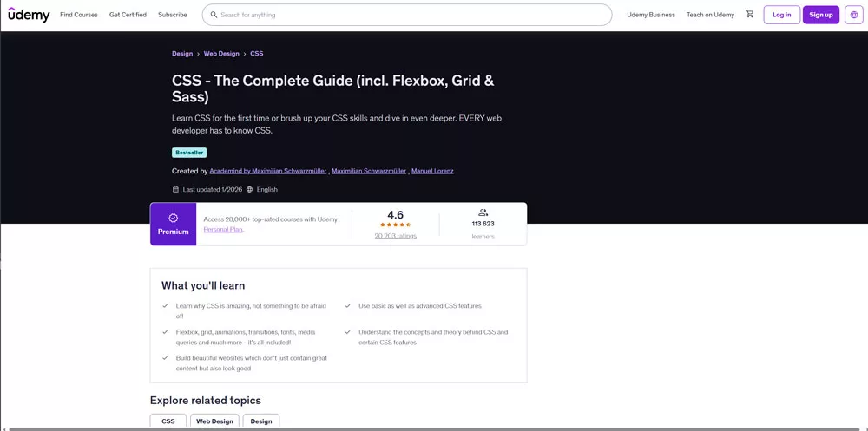Click the star rating icons under 4.6

point(395,225)
